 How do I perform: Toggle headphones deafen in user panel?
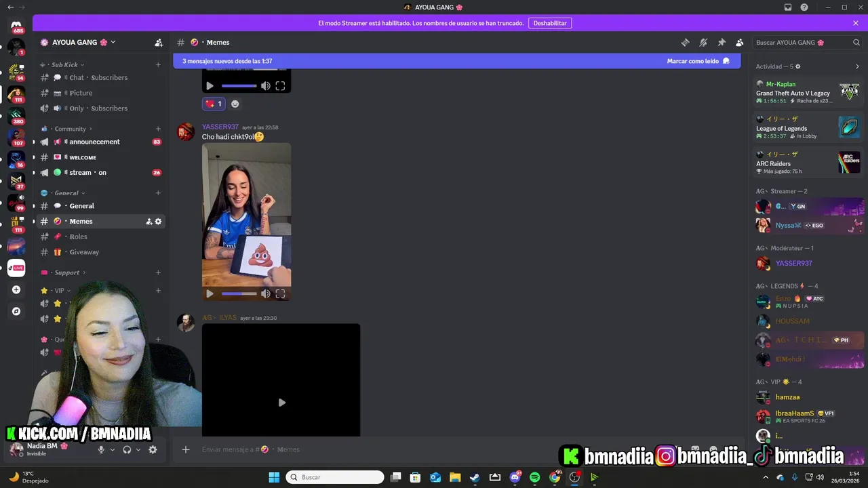(x=127, y=449)
